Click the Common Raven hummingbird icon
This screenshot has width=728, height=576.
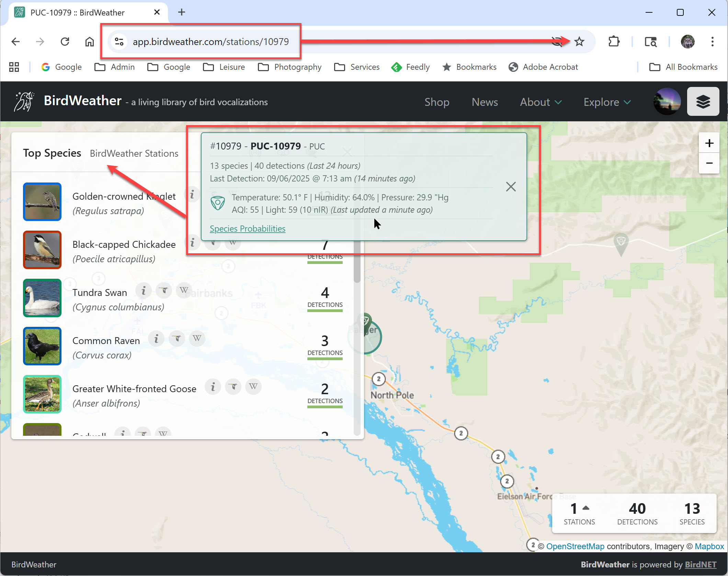(x=177, y=339)
